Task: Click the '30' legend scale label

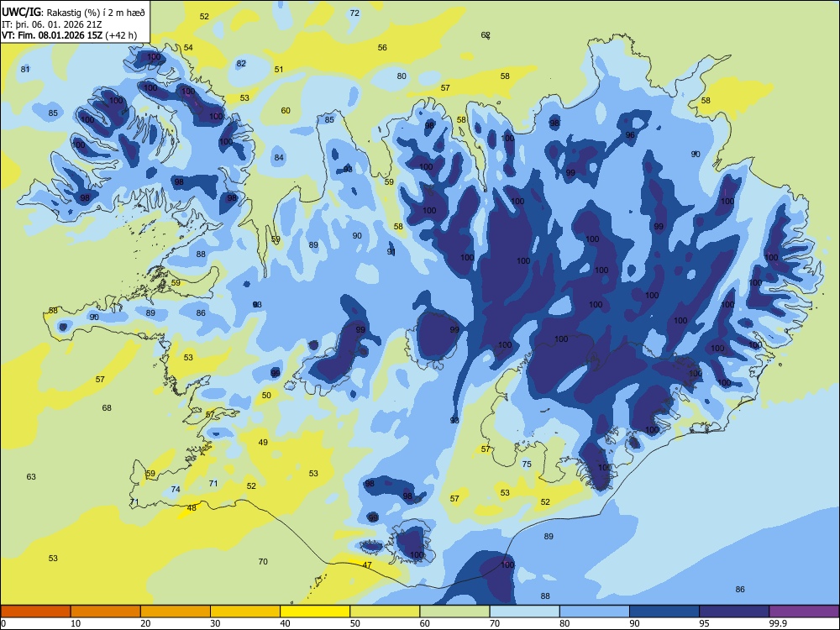Action: pyautogui.click(x=215, y=623)
